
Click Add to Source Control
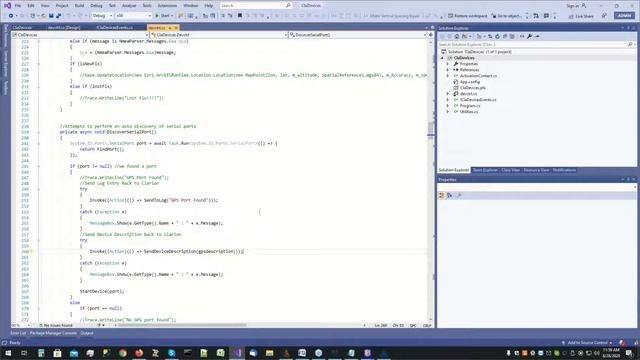click(587, 343)
